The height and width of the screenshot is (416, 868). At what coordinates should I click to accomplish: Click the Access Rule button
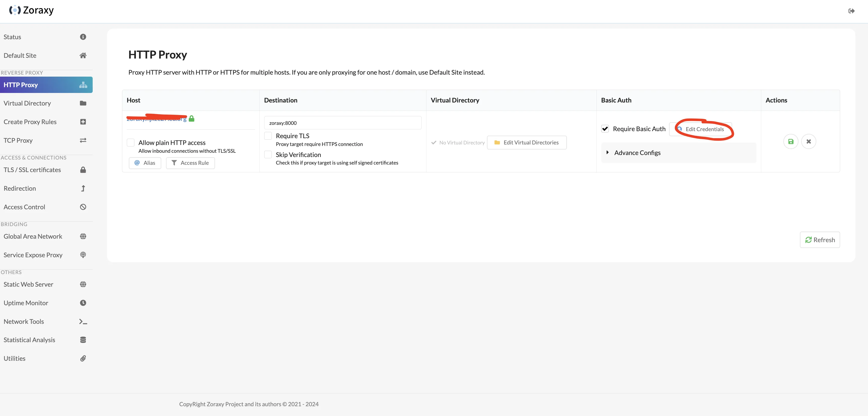[x=190, y=163]
